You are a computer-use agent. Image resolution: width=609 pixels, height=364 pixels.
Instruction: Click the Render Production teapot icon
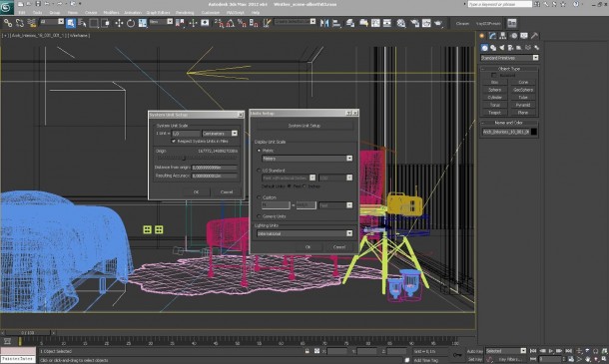(x=438, y=23)
